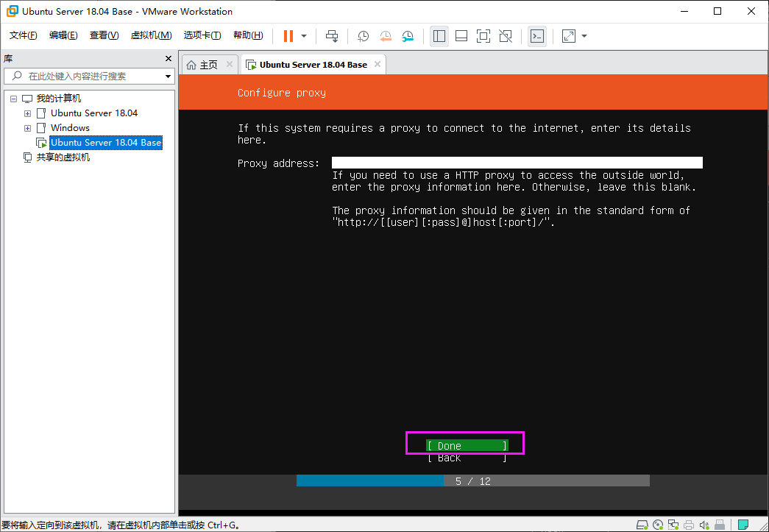Open the 文件(F) menu
The image size is (769, 532).
[x=23, y=35]
